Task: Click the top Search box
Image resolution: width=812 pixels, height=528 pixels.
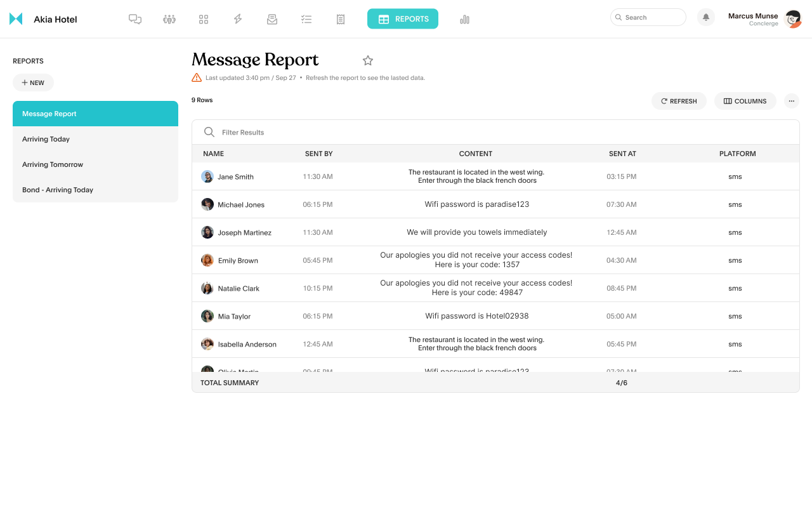Action: coord(648,17)
